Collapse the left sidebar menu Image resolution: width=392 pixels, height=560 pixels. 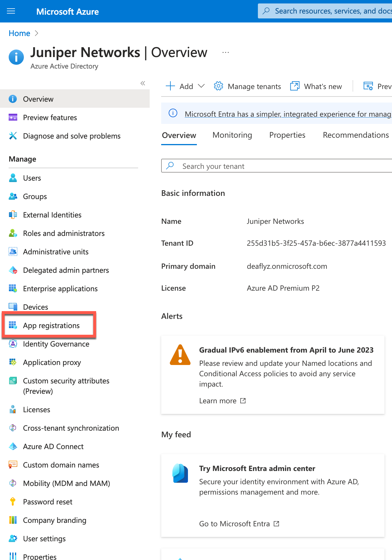pos(143,83)
